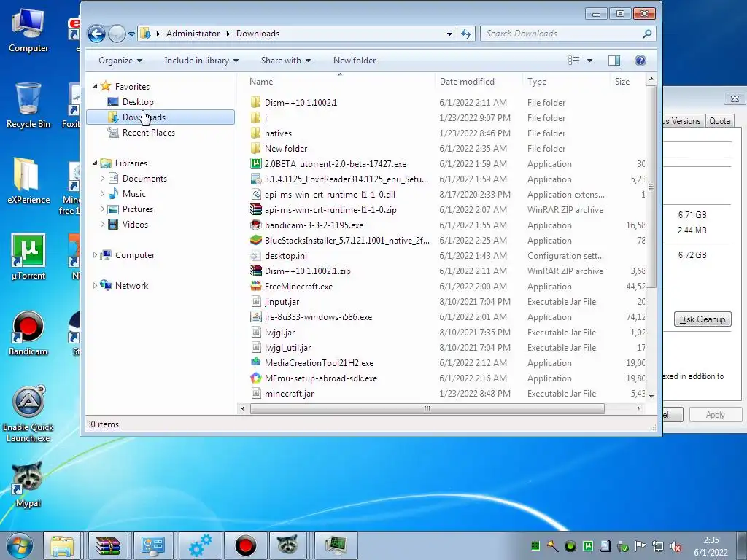Click the Search Downloads input field

[562, 34]
